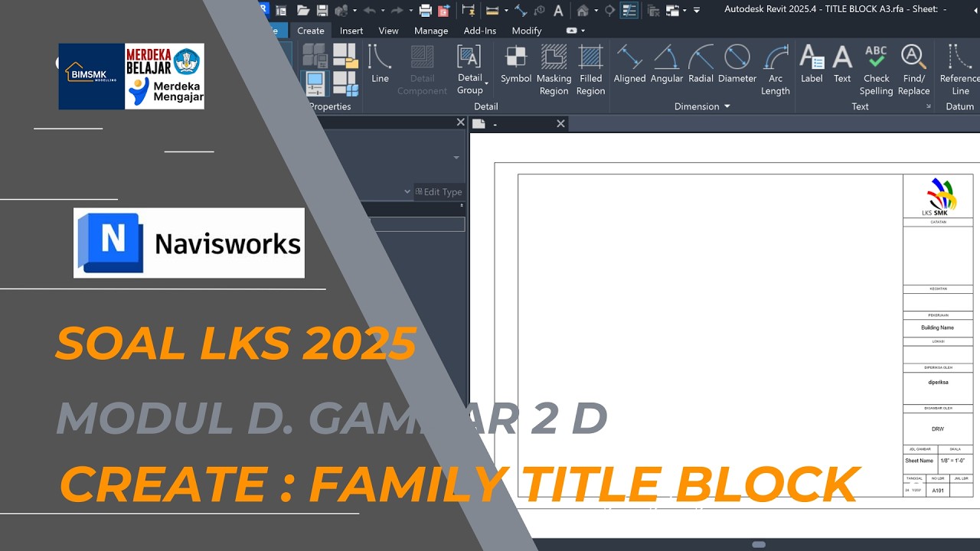Select the Masking Region tool
The height and width of the screenshot is (551, 980).
pyautogui.click(x=554, y=70)
